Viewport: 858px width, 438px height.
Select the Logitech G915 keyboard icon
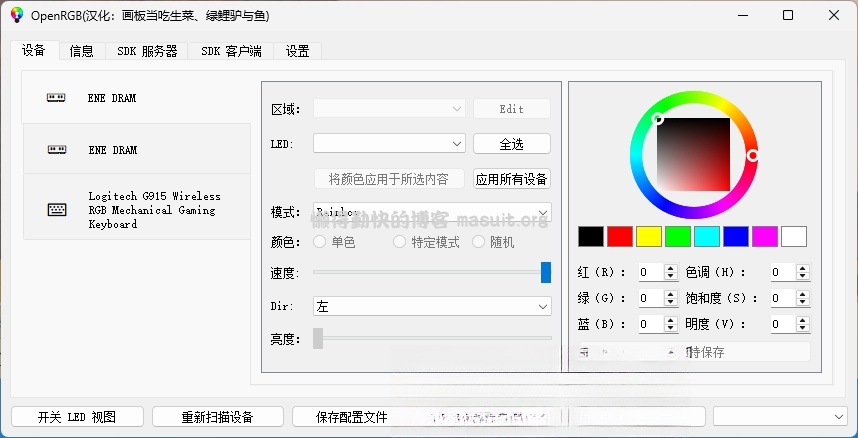tap(57, 210)
